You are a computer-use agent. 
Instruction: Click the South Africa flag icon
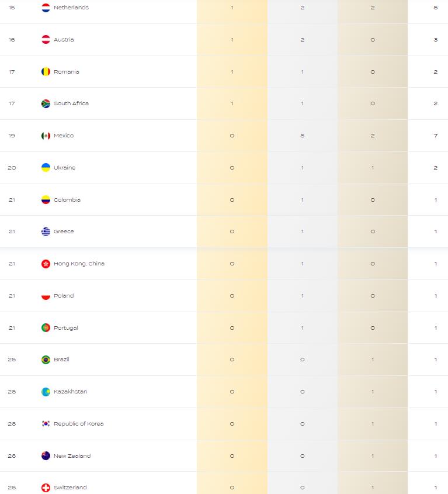46,103
